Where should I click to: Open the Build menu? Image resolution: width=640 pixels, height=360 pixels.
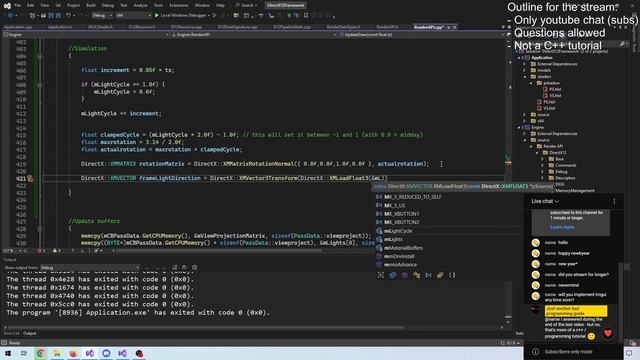point(91,6)
